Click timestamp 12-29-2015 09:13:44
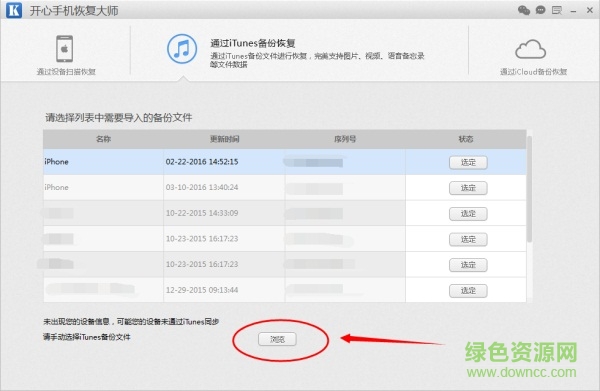 202,290
